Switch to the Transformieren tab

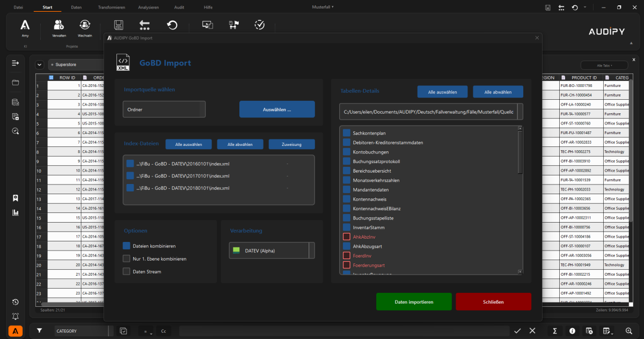[112, 8]
